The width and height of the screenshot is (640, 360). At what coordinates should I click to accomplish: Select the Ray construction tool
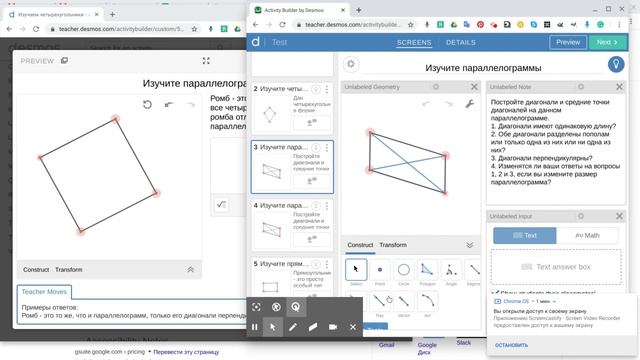(x=380, y=301)
